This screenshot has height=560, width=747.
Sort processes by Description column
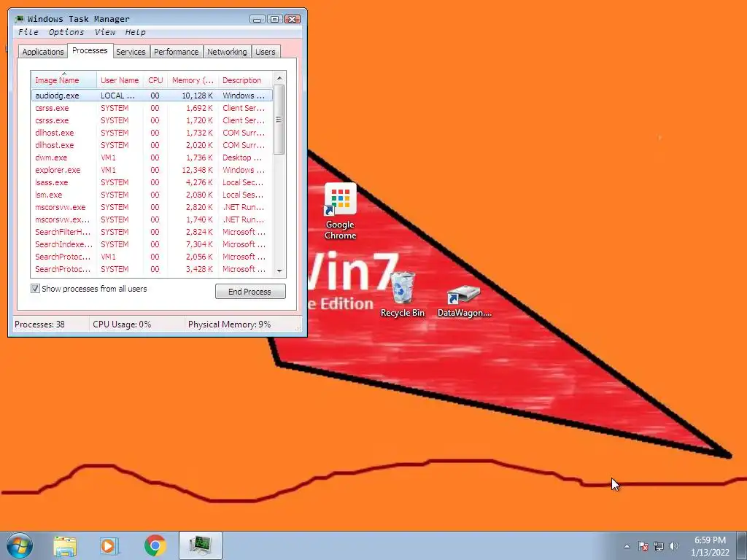point(245,80)
